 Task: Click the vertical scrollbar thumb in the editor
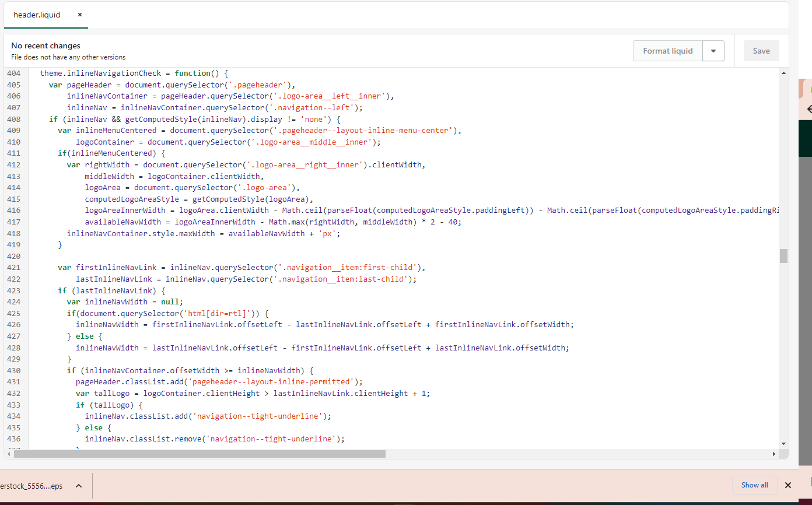coord(783,255)
